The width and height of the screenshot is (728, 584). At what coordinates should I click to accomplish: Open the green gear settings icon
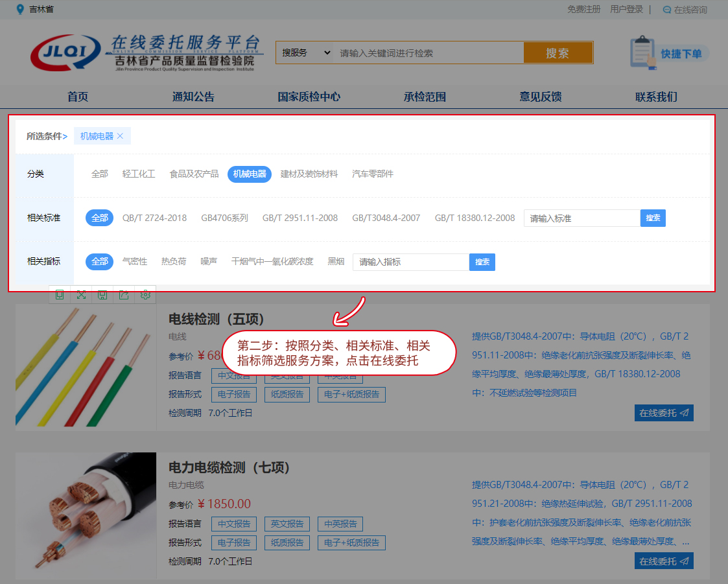pos(145,294)
